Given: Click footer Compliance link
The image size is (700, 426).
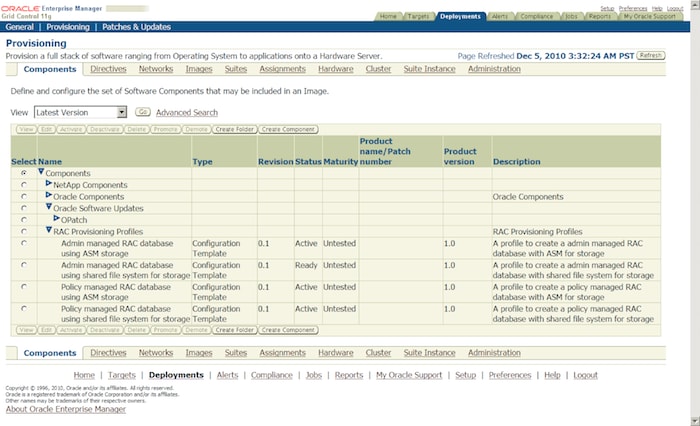Looking at the screenshot, I should coord(271,375).
